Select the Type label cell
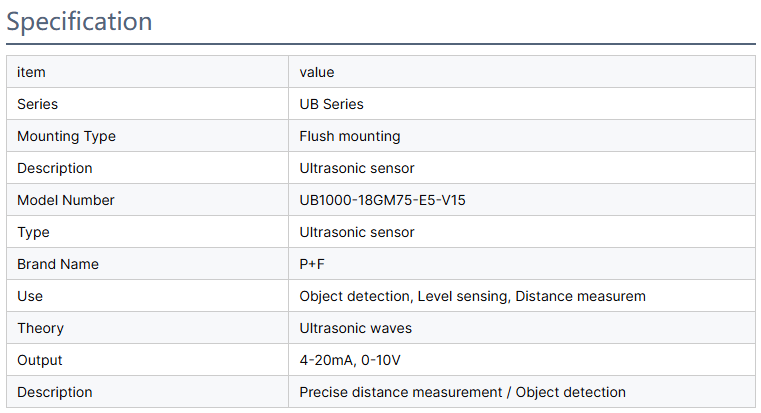Screen dimensions: 761x413 tap(33, 232)
